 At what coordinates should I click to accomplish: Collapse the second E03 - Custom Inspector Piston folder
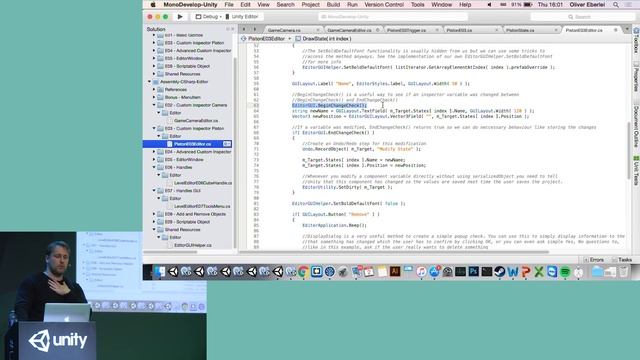point(154,128)
